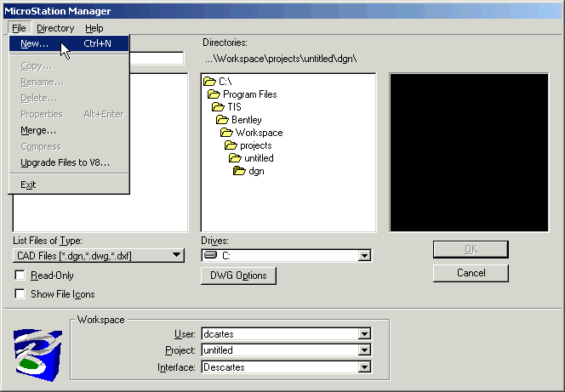This screenshot has height=392, width=565.
Task: Click 'dcartes' in the User field
Action: [x=219, y=334]
